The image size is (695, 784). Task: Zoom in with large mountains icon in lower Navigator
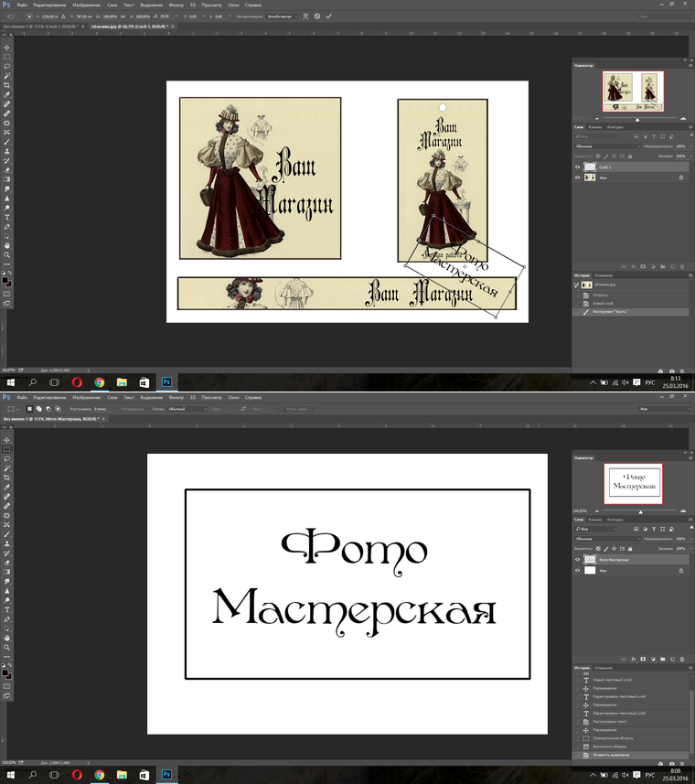click(x=683, y=511)
